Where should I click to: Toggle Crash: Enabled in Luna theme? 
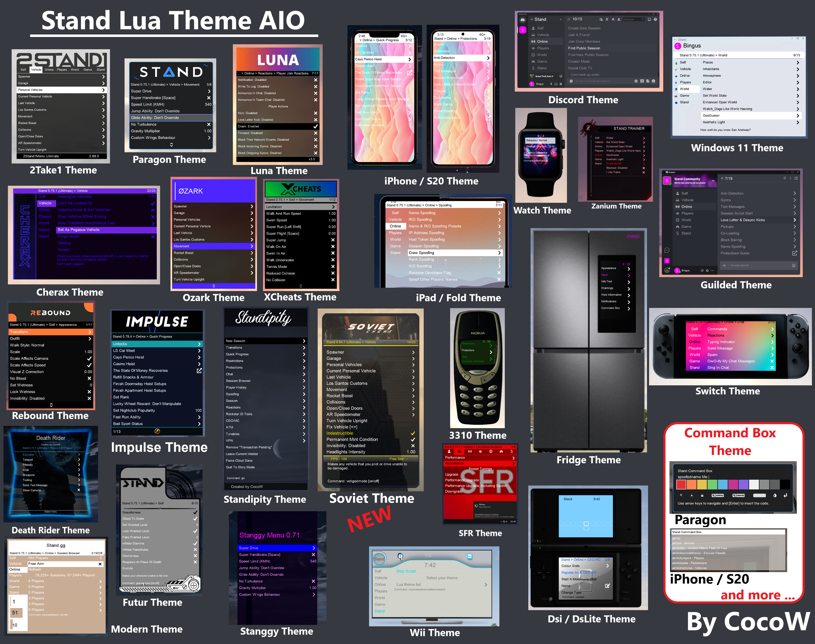click(x=315, y=126)
